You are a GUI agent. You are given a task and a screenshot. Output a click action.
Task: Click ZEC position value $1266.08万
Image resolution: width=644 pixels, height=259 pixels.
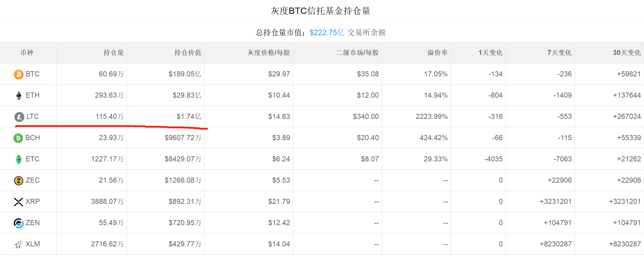[x=183, y=180]
